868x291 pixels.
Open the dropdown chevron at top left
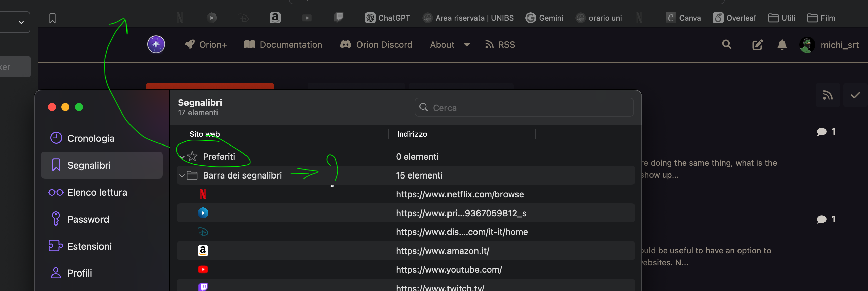coord(21,22)
